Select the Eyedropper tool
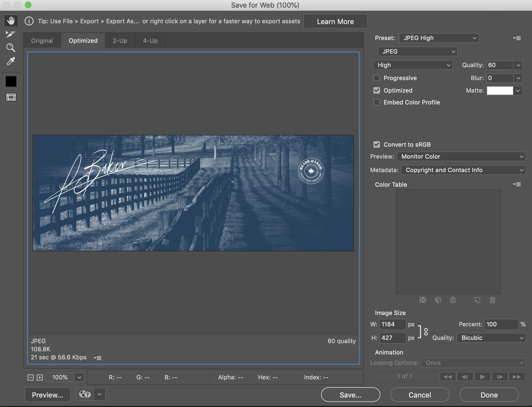Screen dimensions: 532x407 [x=11, y=61]
